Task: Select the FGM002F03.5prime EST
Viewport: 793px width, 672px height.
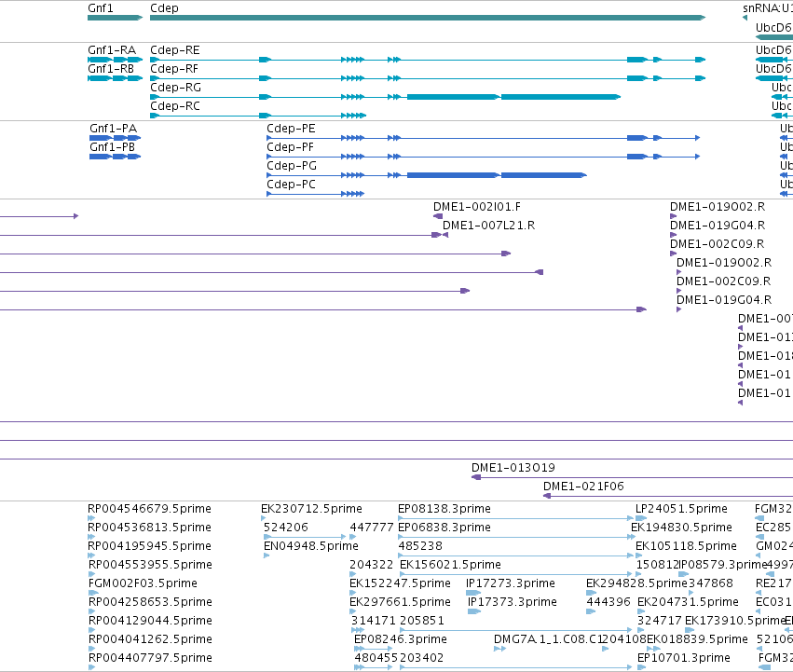Action: pos(143,583)
